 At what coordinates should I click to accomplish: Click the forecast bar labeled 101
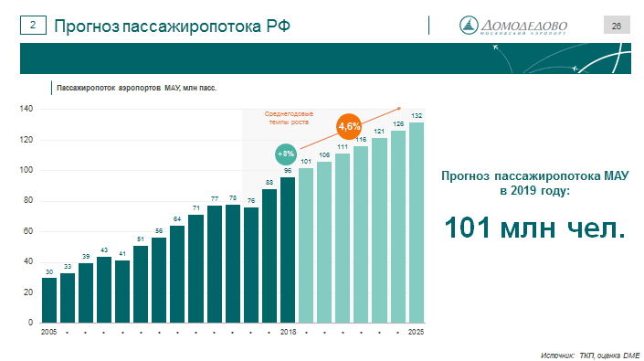(x=306, y=245)
